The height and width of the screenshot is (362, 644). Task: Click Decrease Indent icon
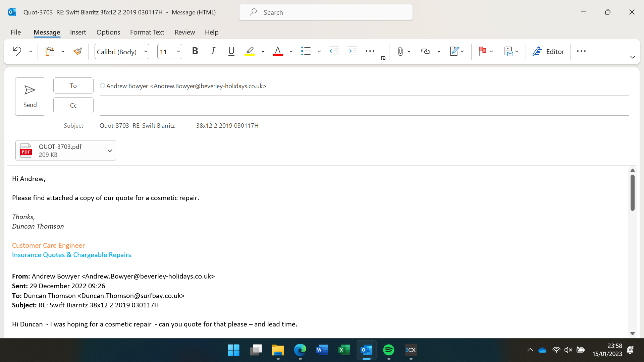(334, 51)
